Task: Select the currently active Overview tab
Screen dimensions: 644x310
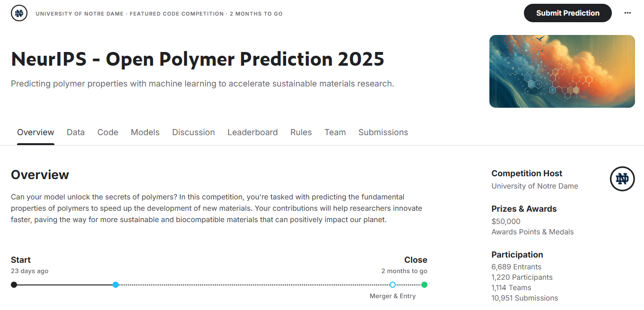Action: click(x=35, y=132)
